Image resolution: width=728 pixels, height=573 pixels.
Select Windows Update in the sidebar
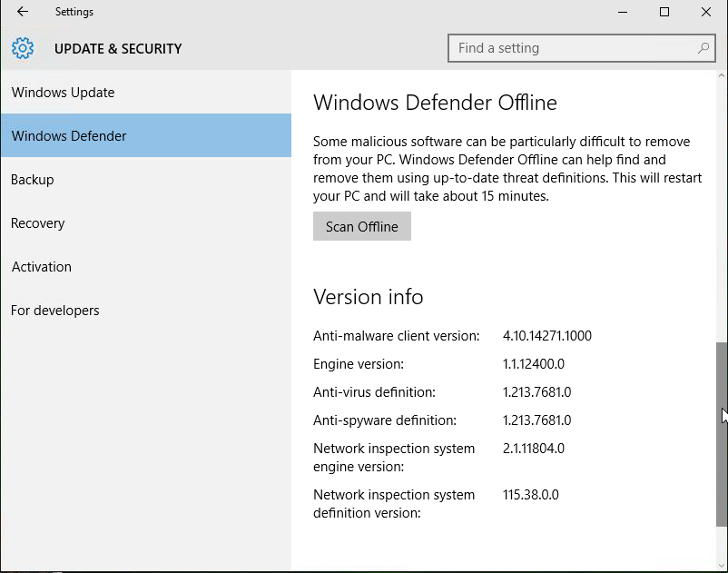[63, 92]
